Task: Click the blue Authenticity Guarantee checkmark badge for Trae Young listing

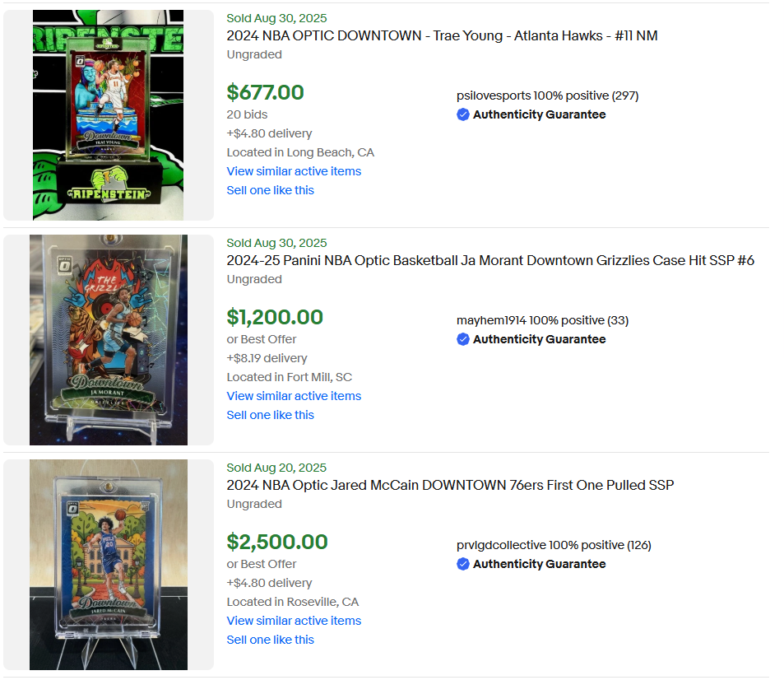Action: click(463, 115)
